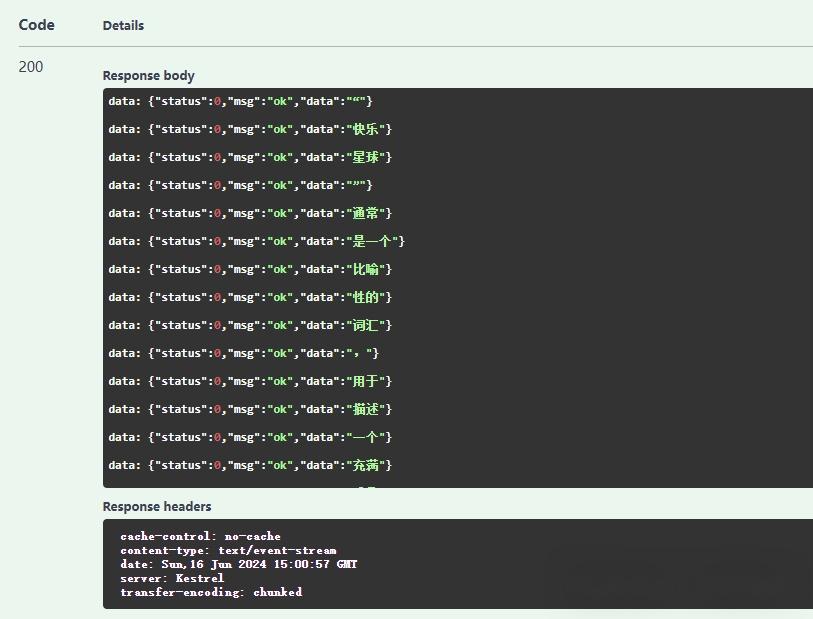This screenshot has height=619, width=813.
Task: Click the Code column header
Action: (x=36, y=25)
